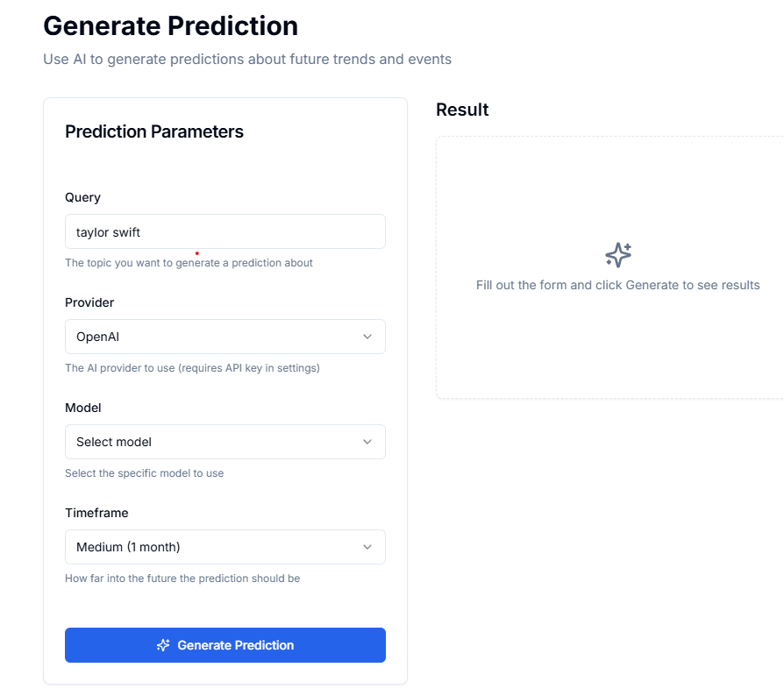This screenshot has height=696, width=784.
Task: Click the subtitle about generating predictions with AI
Action: tap(246, 59)
